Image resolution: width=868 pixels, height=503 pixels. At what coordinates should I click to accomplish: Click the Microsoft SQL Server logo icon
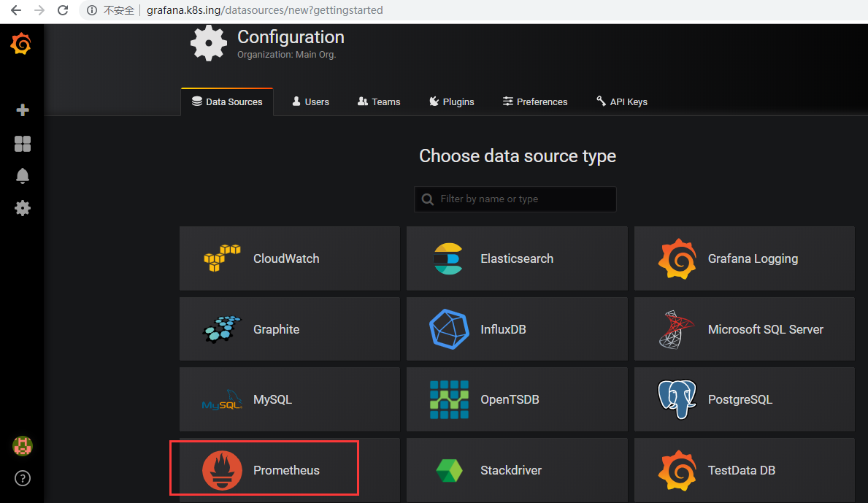point(676,329)
